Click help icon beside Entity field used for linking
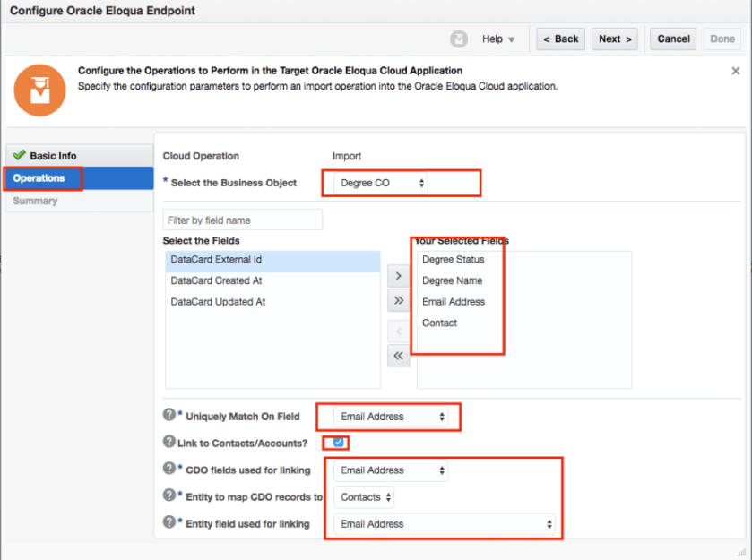The width and height of the screenshot is (752, 560). (x=169, y=522)
